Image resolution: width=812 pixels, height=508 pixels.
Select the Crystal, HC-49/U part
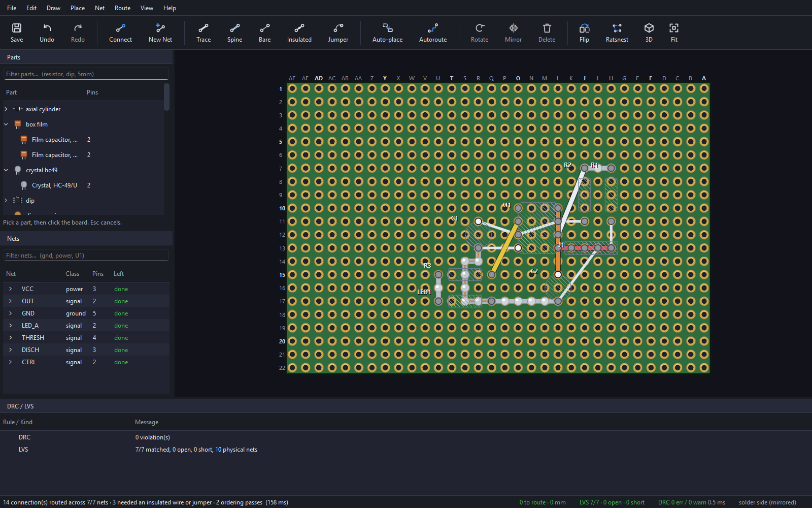(84, 185)
